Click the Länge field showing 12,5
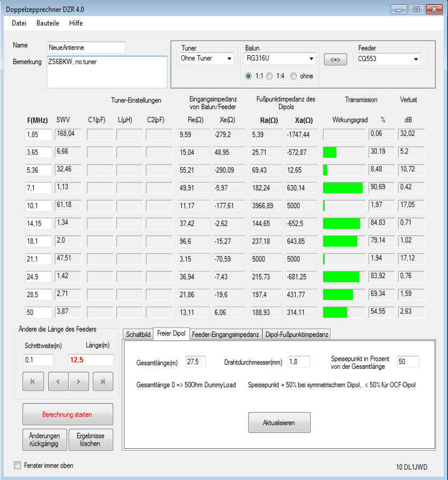 pyautogui.click(x=91, y=360)
